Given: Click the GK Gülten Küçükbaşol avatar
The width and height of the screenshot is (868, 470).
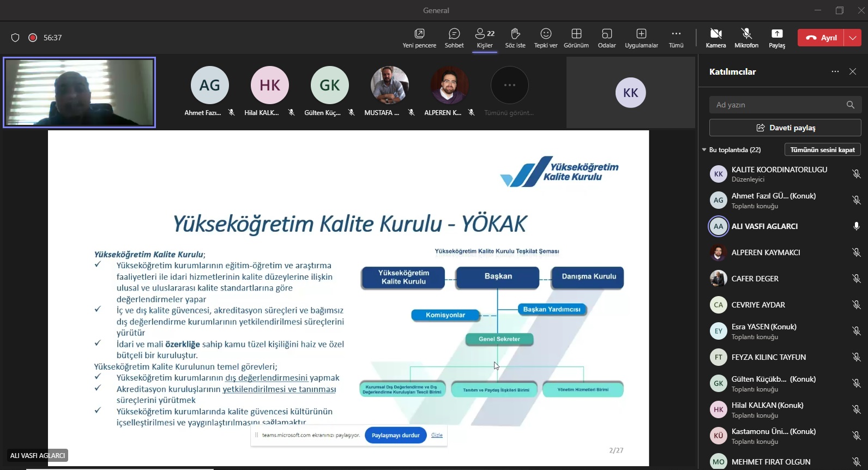Looking at the screenshot, I should click(330, 85).
